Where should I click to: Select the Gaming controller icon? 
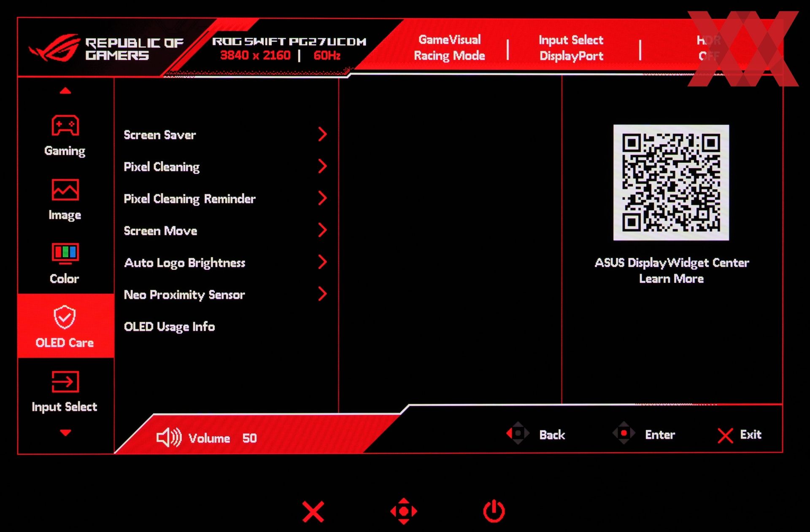[65, 125]
